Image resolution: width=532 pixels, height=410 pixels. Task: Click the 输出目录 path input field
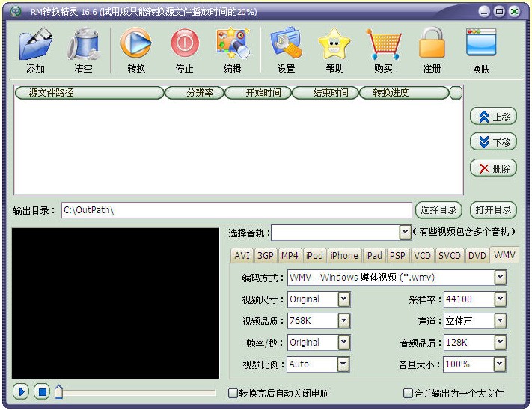tap(236, 210)
